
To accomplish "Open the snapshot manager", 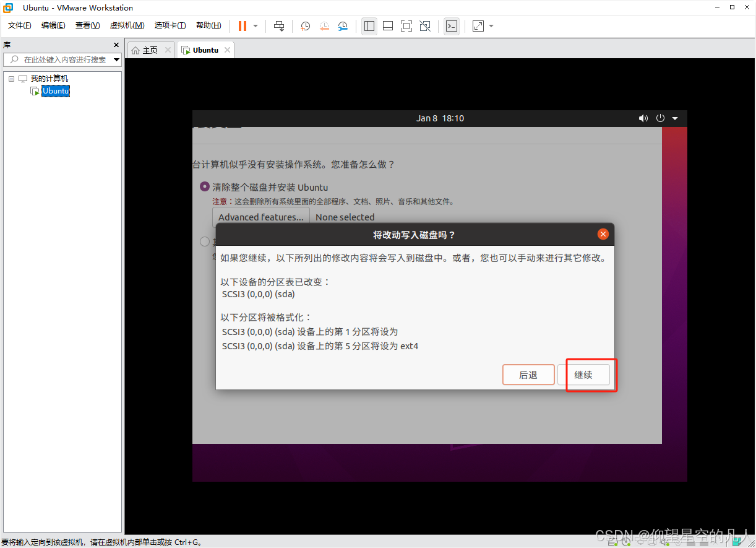I will 343,26.
